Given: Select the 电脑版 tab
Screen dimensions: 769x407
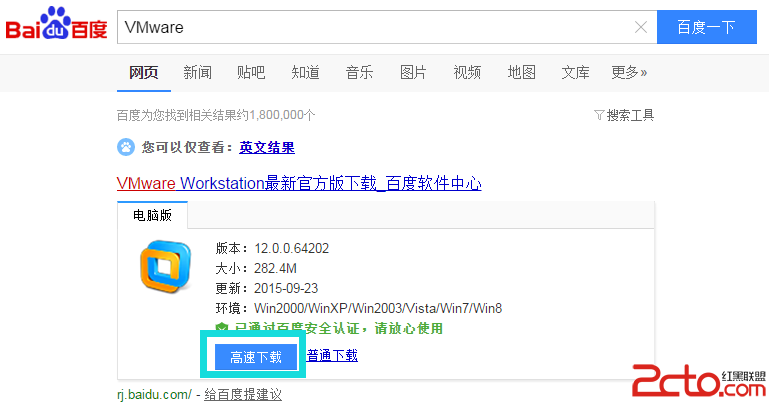Looking at the screenshot, I should (x=153, y=215).
